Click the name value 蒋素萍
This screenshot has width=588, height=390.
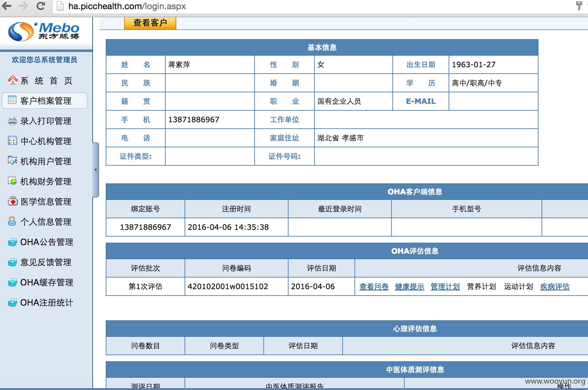tap(179, 65)
